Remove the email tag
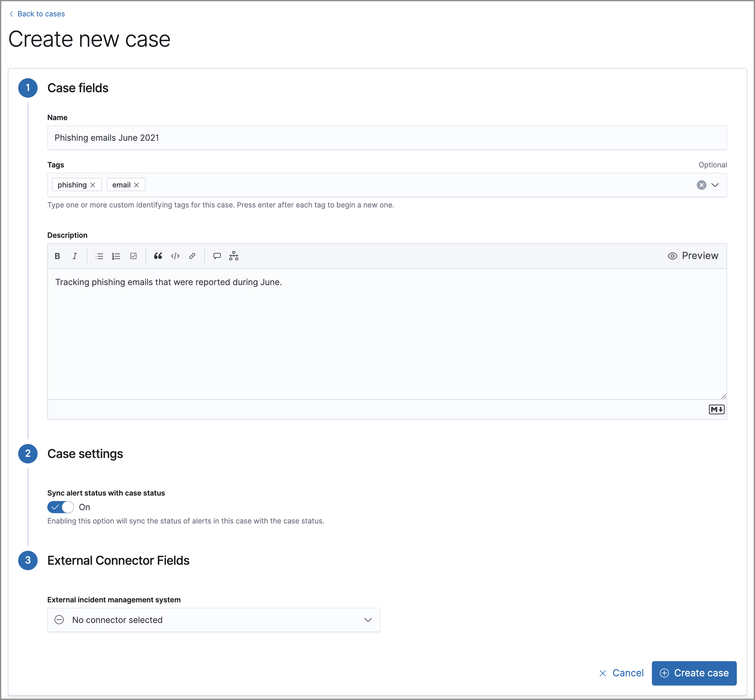 click(x=137, y=185)
